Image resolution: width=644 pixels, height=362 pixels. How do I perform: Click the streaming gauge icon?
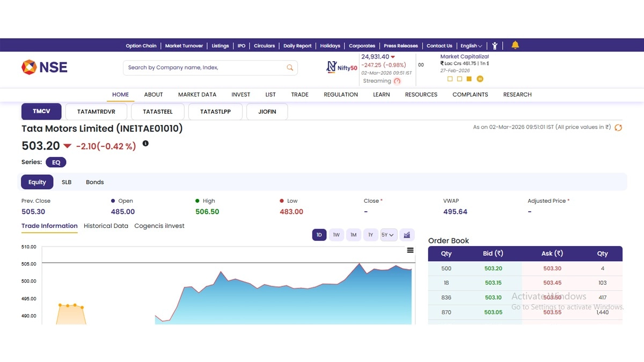[x=397, y=81]
